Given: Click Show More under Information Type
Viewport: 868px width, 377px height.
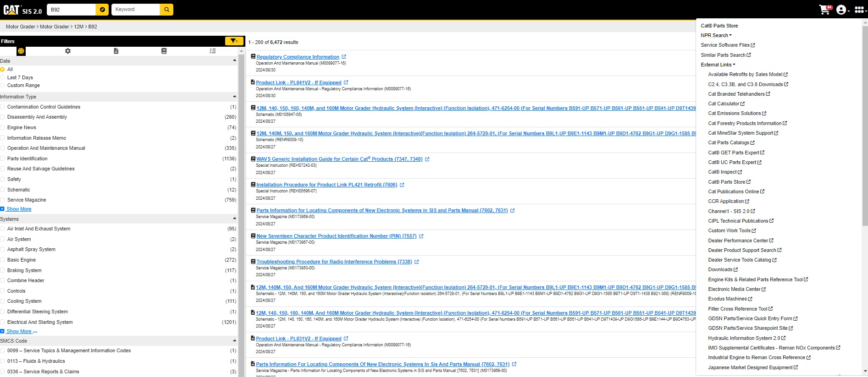Looking at the screenshot, I should tap(19, 209).
